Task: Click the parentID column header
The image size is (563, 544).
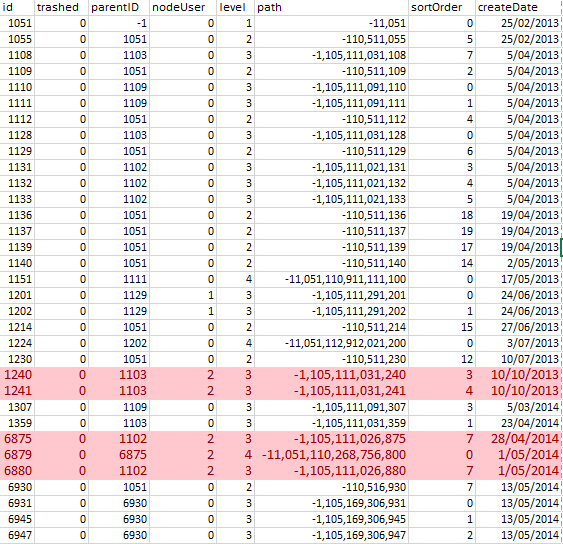Action: click(x=119, y=8)
